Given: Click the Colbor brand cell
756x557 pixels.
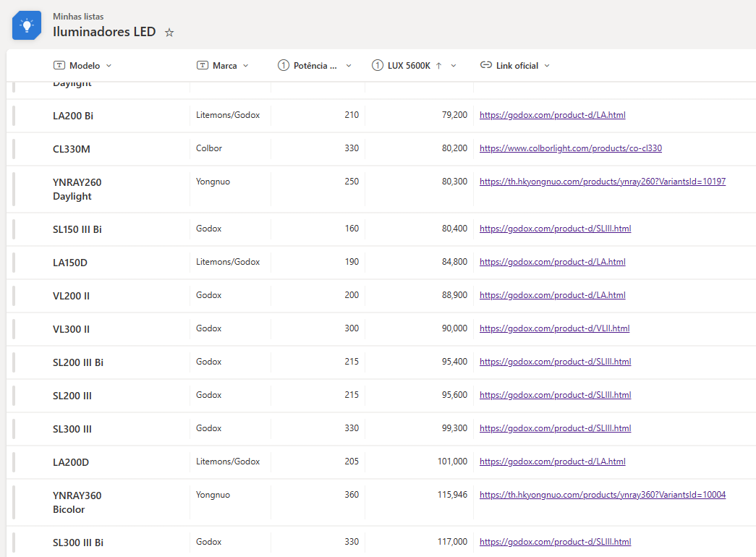Looking at the screenshot, I should pos(209,148).
